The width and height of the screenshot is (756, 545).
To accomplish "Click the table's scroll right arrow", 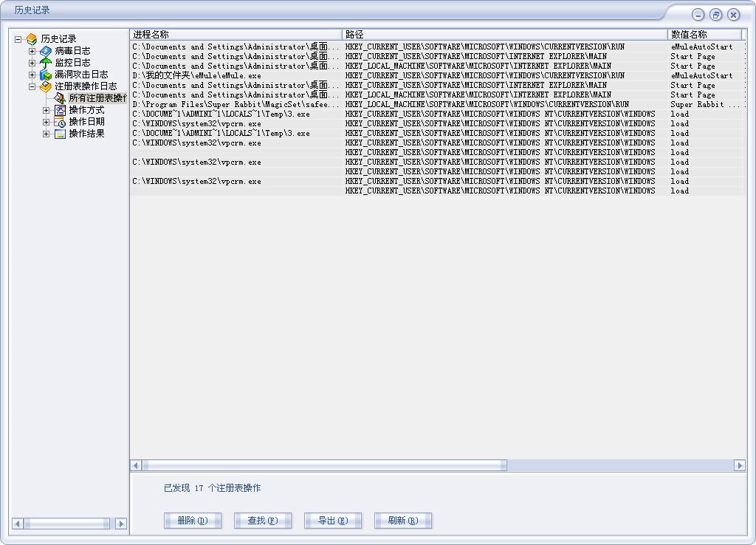I will [740, 465].
